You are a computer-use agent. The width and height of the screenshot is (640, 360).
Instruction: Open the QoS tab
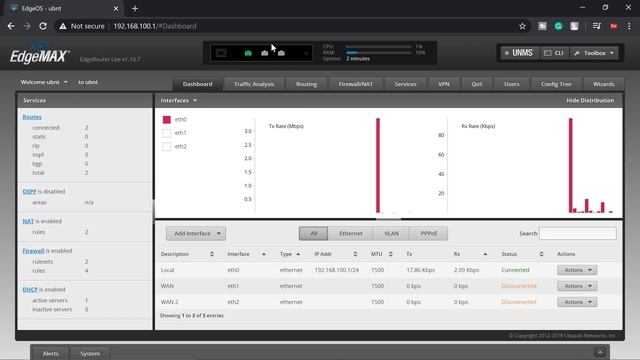[477, 84]
